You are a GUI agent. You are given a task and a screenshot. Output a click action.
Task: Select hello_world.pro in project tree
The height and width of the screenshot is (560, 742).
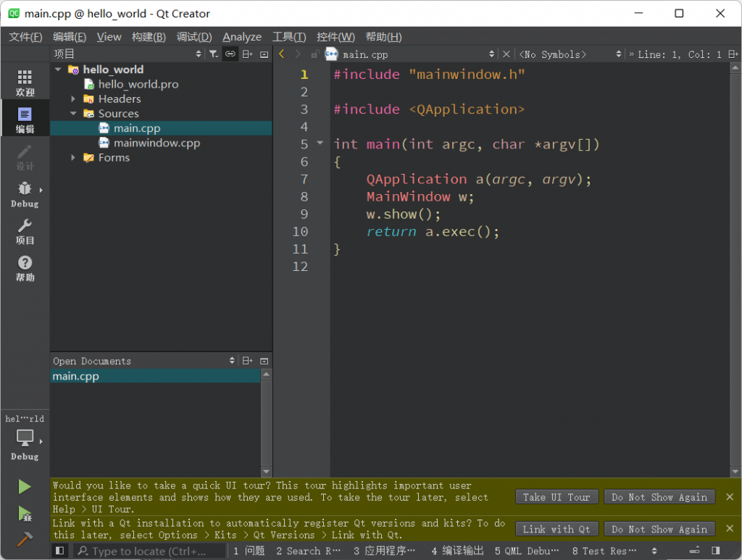pyautogui.click(x=138, y=84)
